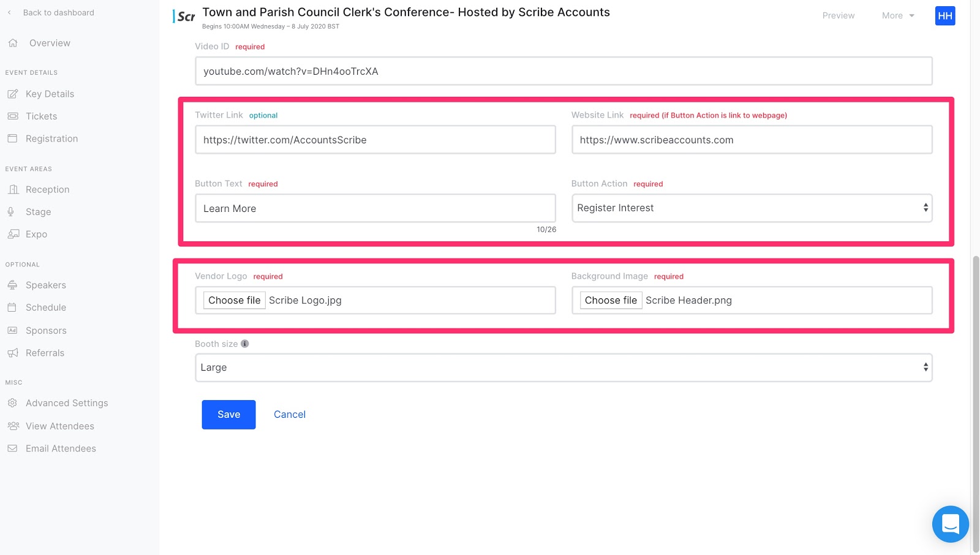The image size is (980, 555).
Task: Click the Reception building icon
Action: tap(13, 189)
